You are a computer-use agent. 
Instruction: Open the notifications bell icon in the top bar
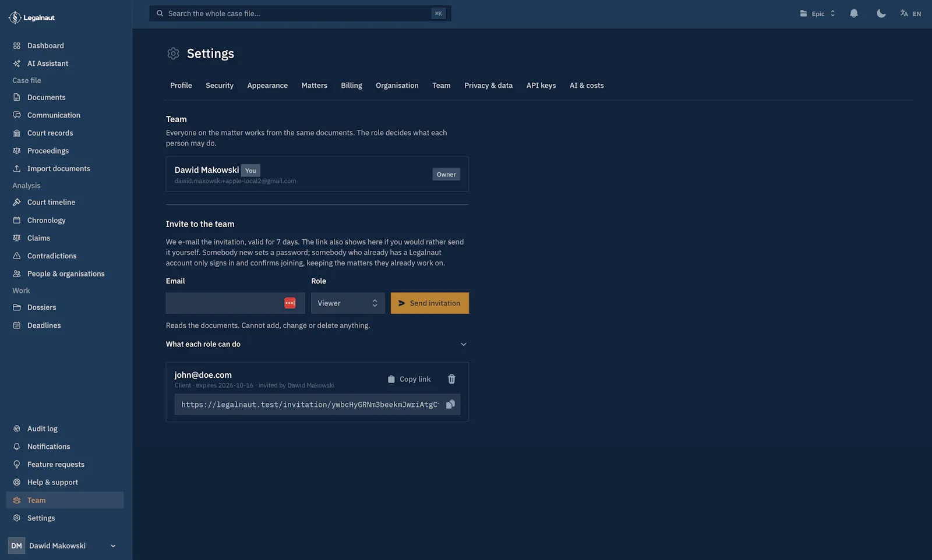click(x=853, y=13)
